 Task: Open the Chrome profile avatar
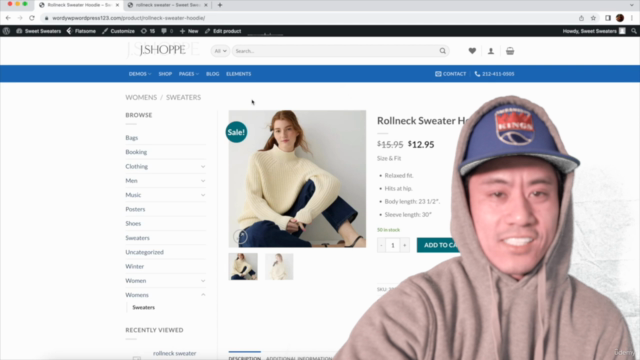tap(620, 18)
